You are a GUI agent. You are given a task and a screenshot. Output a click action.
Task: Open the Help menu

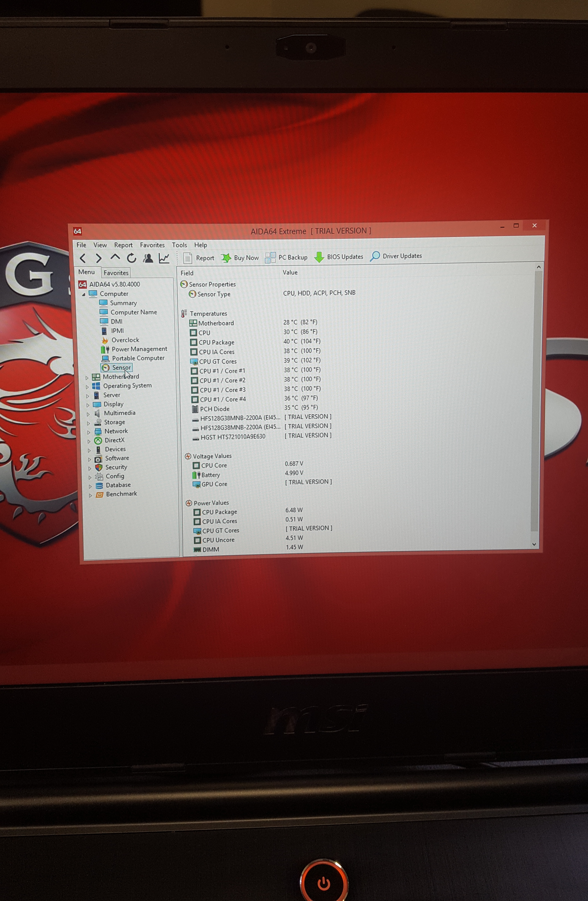pos(201,245)
